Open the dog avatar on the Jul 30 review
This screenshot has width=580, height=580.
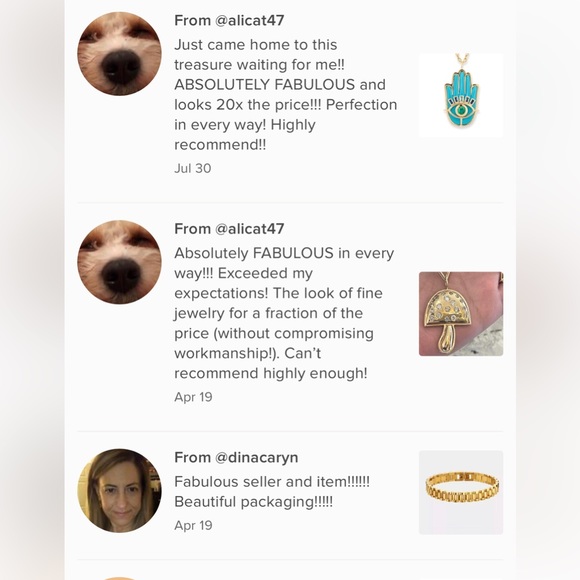(x=119, y=54)
